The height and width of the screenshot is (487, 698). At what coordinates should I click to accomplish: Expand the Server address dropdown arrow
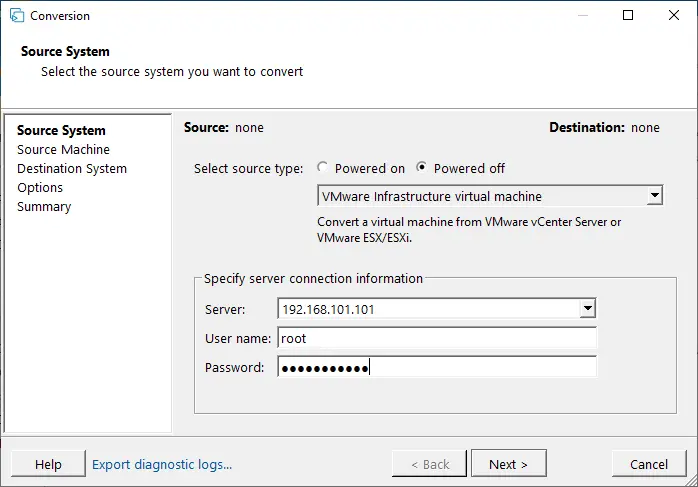pyautogui.click(x=588, y=308)
